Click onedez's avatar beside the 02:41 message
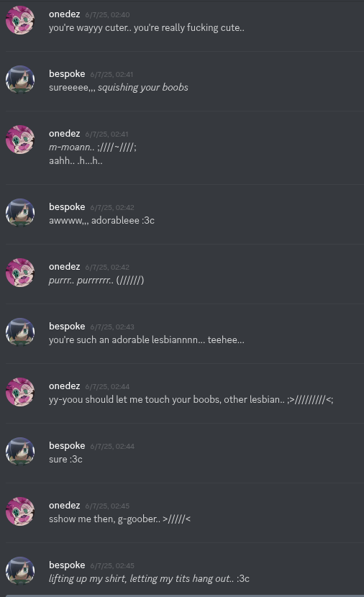Image resolution: width=364 pixels, height=597 pixels. (20, 140)
